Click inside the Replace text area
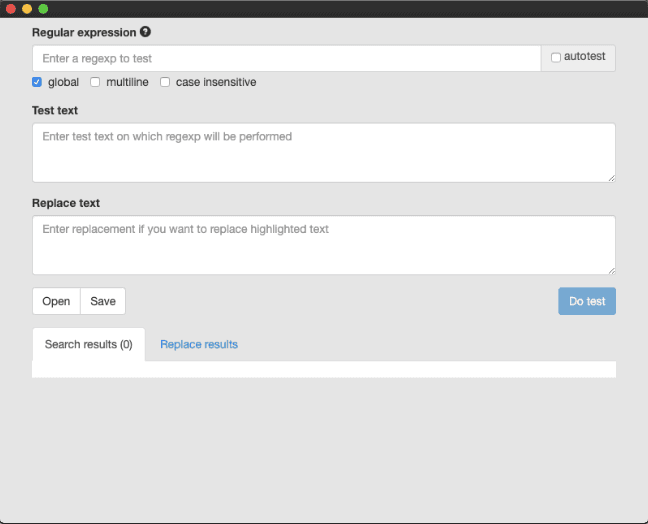 tap(323, 245)
